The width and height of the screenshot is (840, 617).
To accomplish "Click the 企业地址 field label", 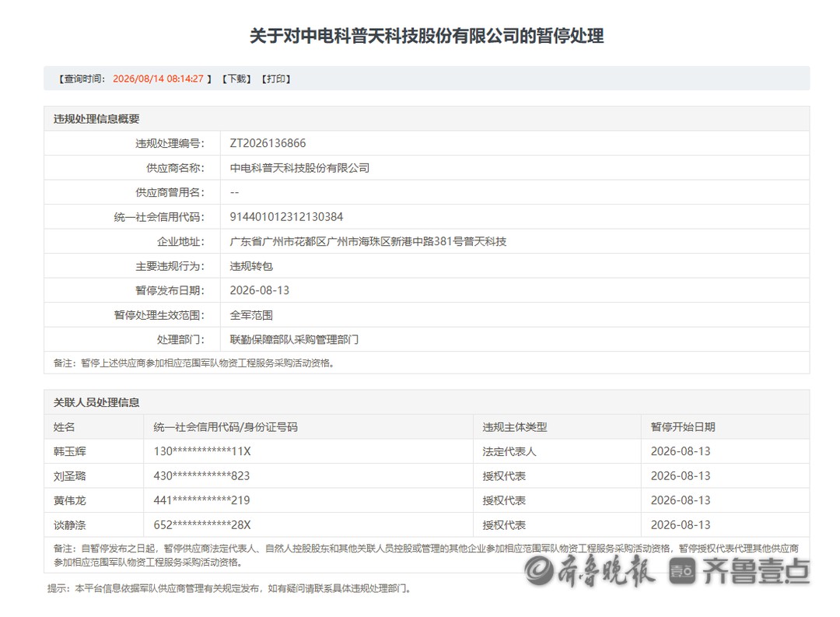I will (x=180, y=242).
